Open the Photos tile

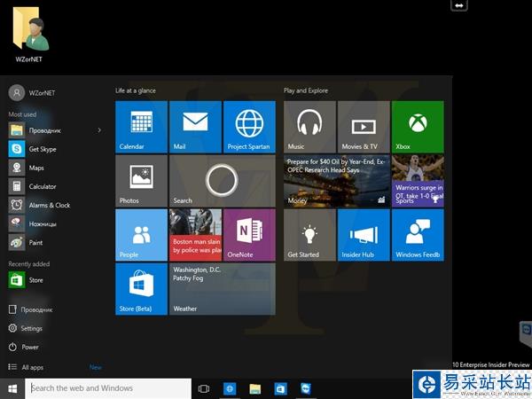pyautogui.click(x=141, y=181)
